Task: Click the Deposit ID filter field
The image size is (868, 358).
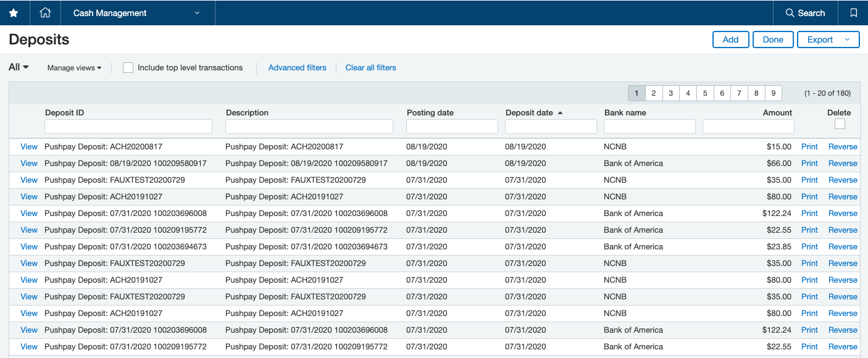Action: pyautogui.click(x=128, y=126)
